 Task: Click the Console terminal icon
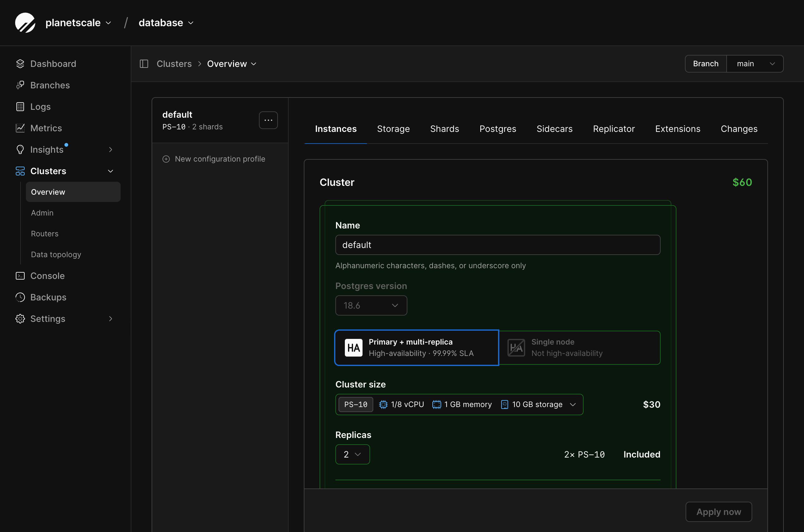[20, 276]
